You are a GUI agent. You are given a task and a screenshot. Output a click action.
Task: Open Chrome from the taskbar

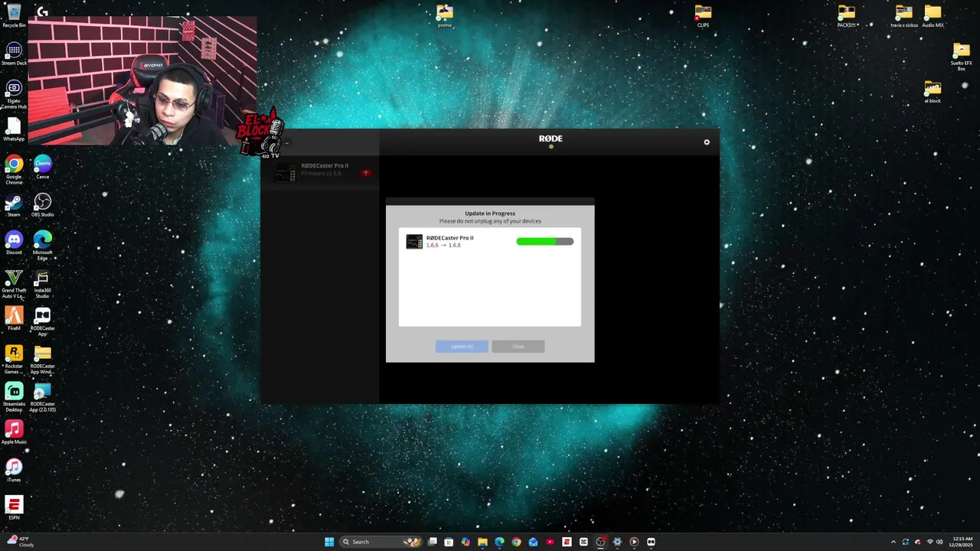coord(516,542)
